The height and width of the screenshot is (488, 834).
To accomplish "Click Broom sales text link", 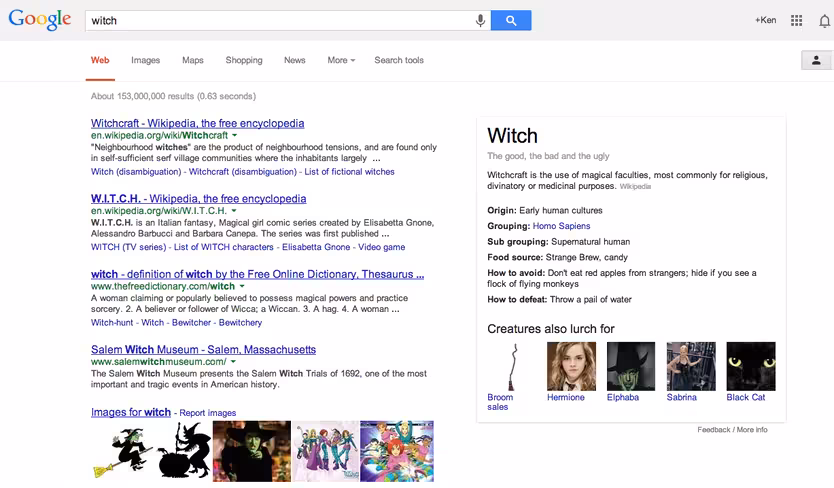I will tap(500, 402).
